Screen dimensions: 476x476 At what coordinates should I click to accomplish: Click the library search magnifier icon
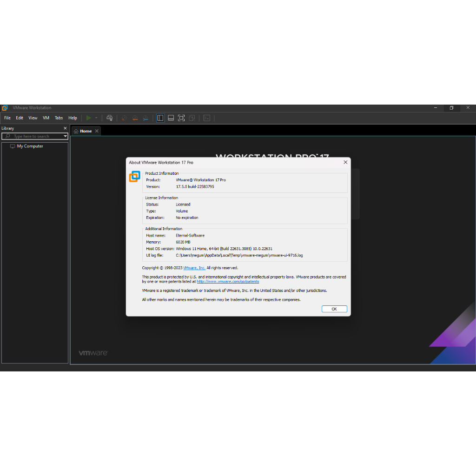[x=8, y=136]
